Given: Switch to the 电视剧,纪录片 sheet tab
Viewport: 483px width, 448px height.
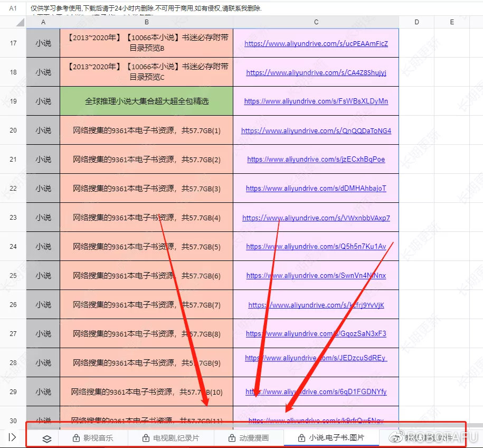Looking at the screenshot, I should coord(171,438).
